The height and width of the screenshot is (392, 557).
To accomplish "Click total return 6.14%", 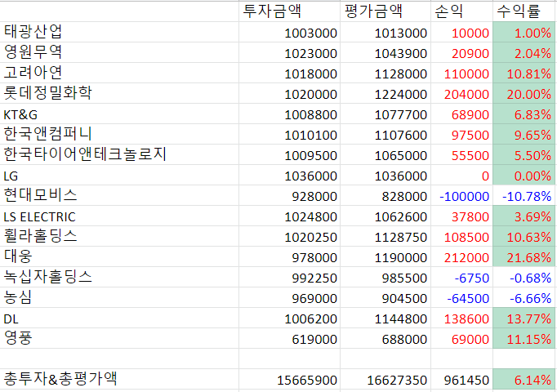I will (x=524, y=379).
